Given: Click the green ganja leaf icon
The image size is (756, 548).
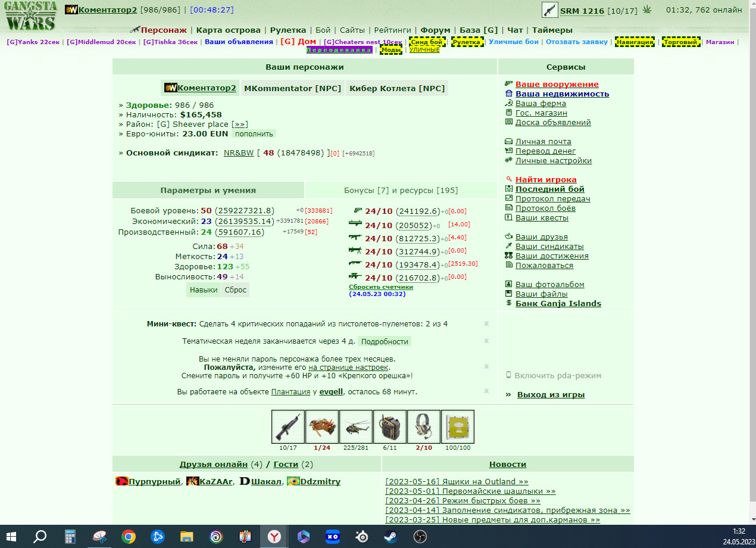Looking at the screenshot, I should (647, 10).
